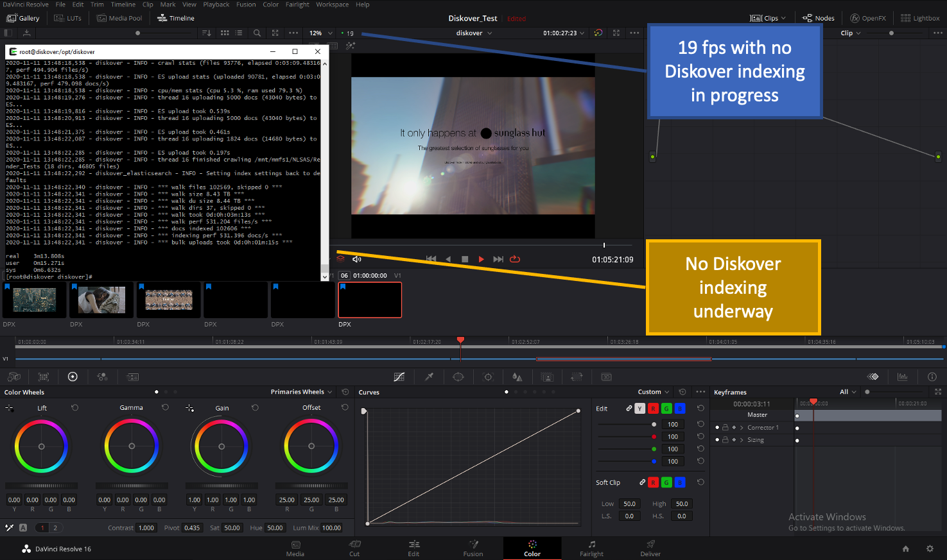Jump to the first frame
Screen dimensions: 947x560
[x=431, y=259]
